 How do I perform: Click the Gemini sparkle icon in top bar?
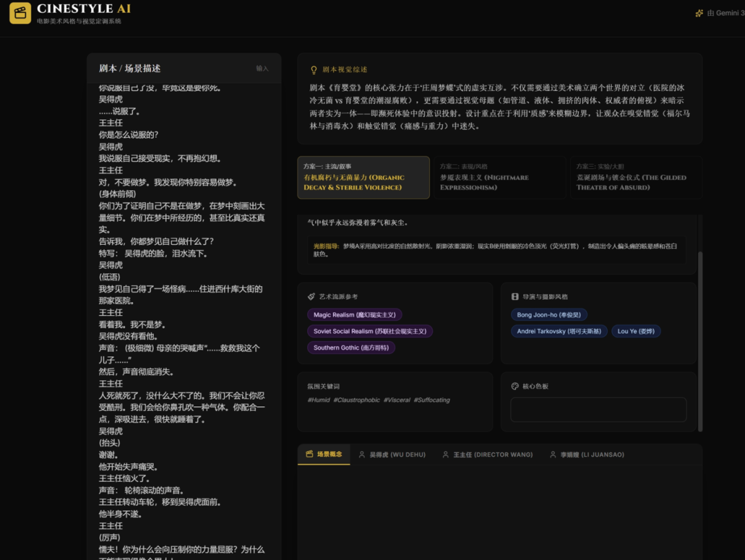pyautogui.click(x=699, y=12)
